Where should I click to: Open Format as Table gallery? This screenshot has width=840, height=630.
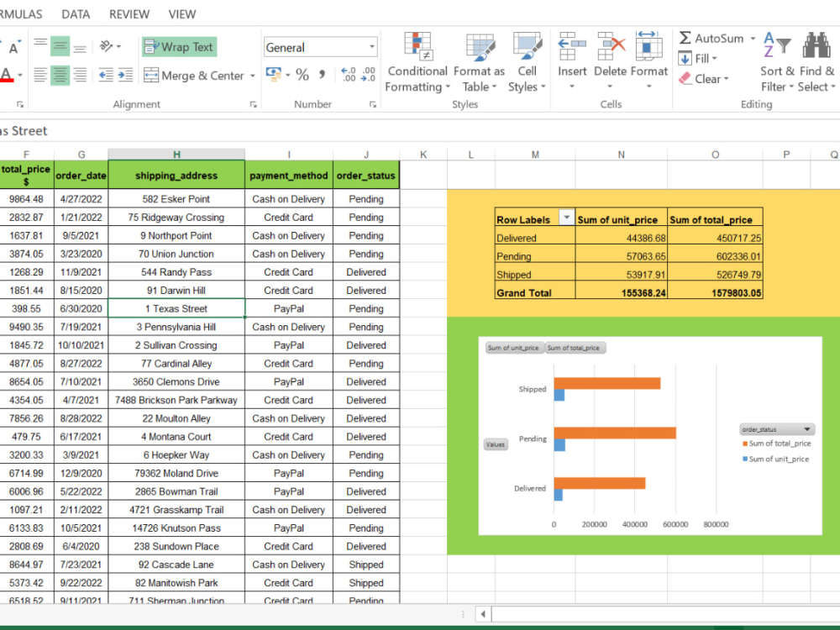click(480, 61)
